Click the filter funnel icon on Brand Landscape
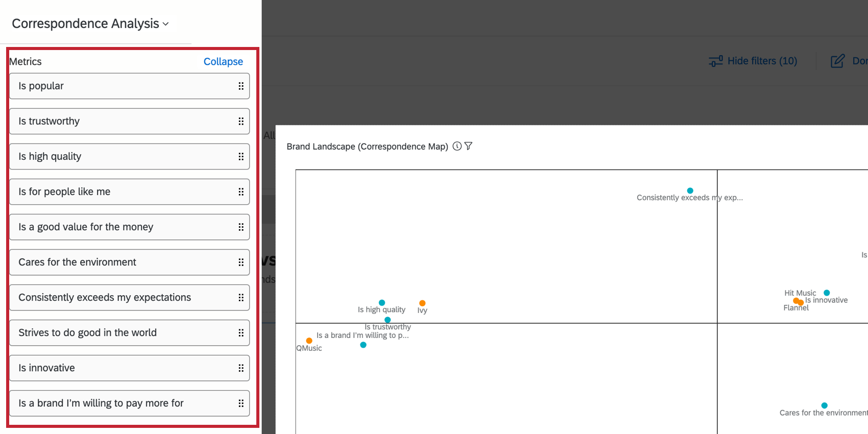 coord(468,146)
